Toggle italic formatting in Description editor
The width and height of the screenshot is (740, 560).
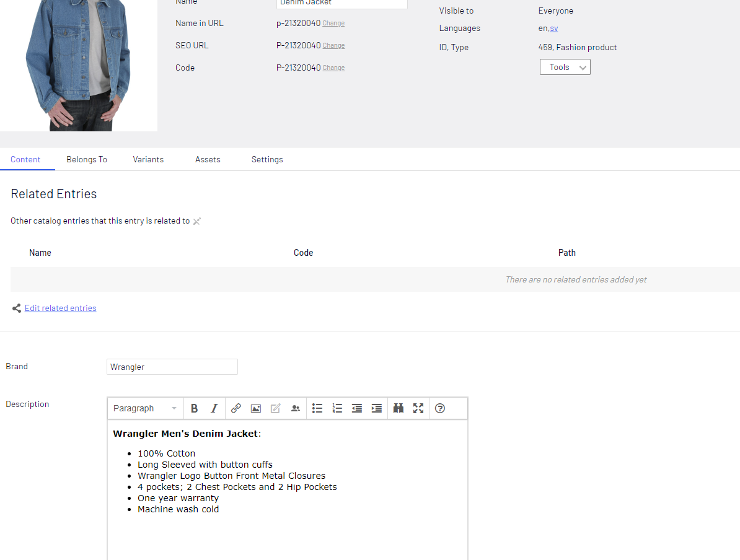(x=214, y=409)
